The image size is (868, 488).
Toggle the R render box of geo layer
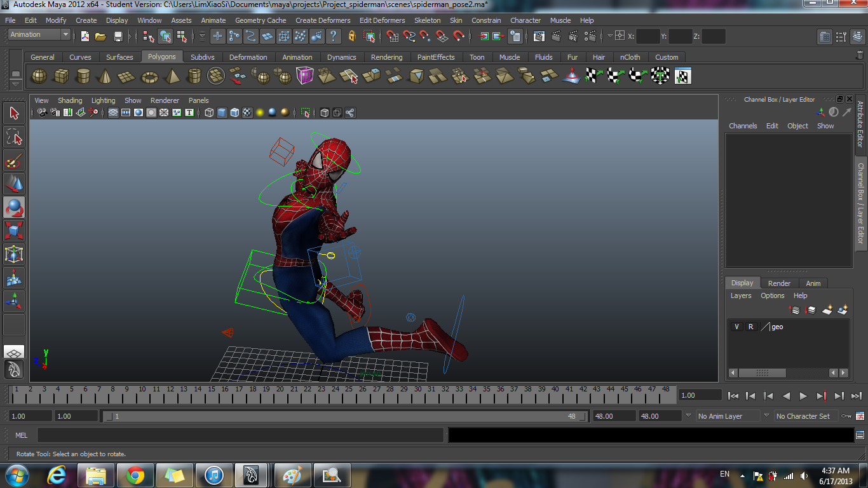[750, 327]
